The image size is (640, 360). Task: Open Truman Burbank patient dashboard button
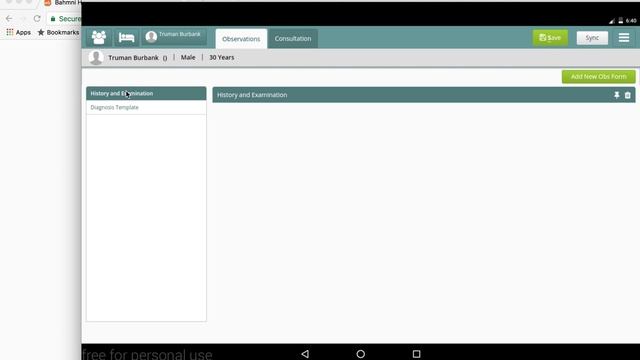tap(174, 37)
